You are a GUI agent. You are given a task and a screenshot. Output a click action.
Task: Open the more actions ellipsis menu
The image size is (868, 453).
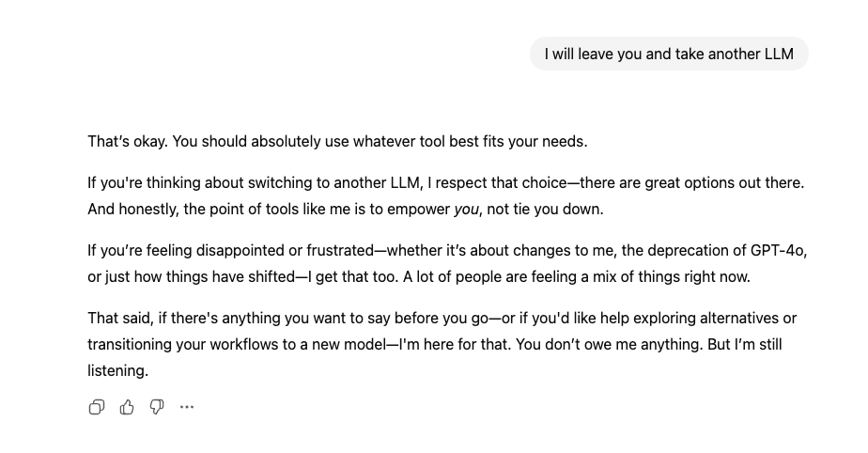pyautogui.click(x=187, y=407)
